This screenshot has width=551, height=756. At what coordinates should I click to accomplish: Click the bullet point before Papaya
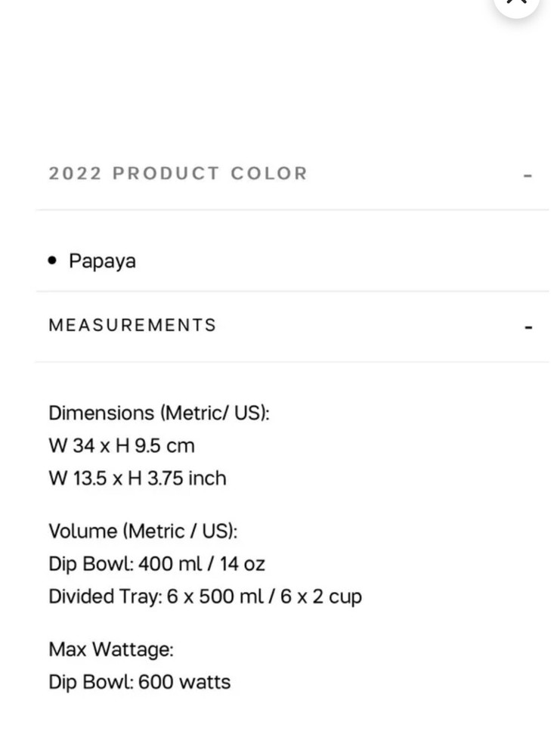click(x=52, y=260)
